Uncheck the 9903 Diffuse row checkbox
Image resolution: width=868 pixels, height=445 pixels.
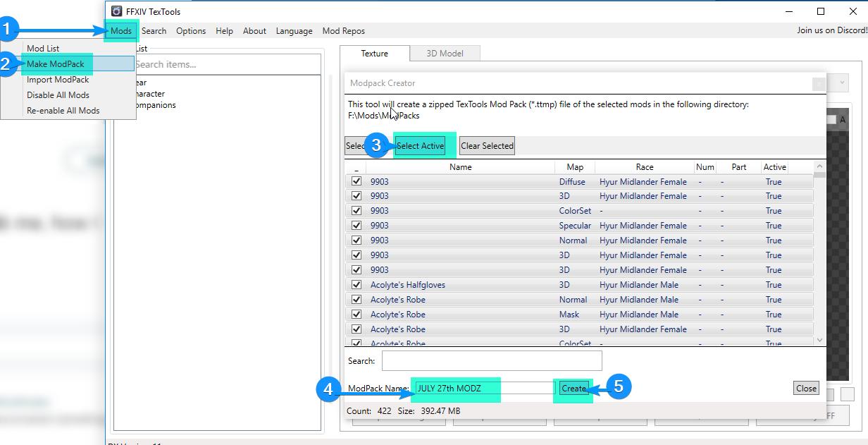click(356, 181)
